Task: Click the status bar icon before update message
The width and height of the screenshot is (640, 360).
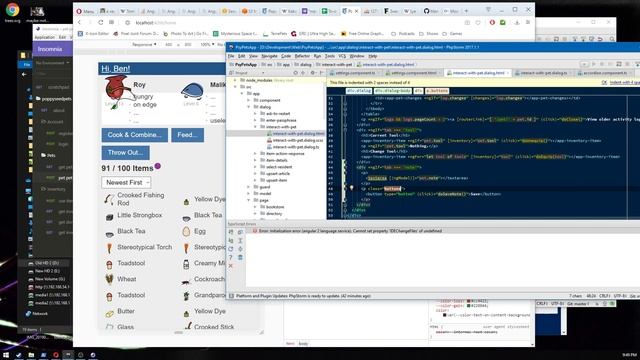Action: pos(231,296)
